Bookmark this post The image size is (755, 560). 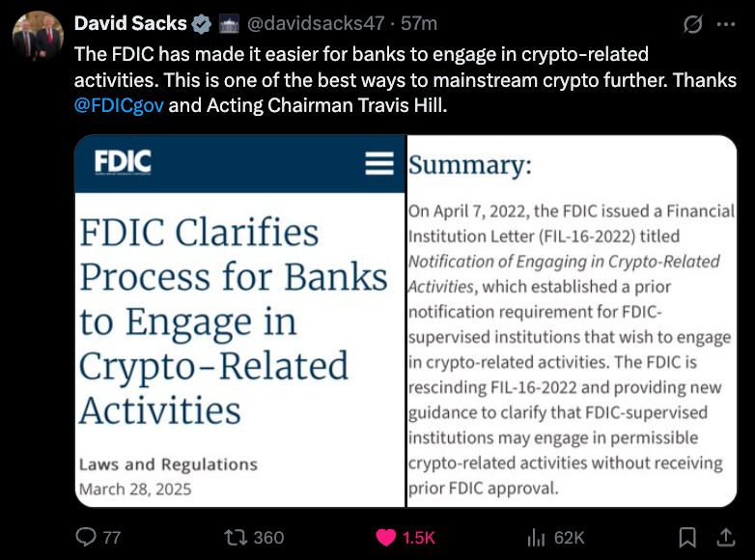tap(687, 538)
